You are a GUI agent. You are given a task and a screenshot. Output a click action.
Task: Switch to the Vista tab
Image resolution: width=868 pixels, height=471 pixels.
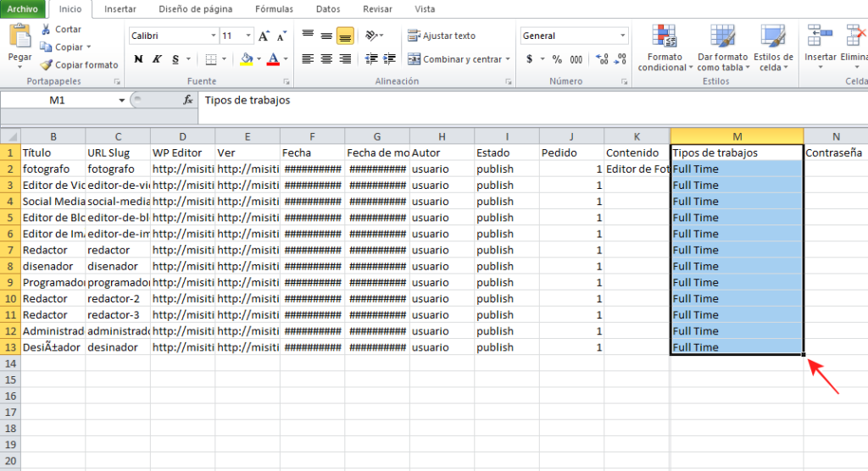[425, 8]
